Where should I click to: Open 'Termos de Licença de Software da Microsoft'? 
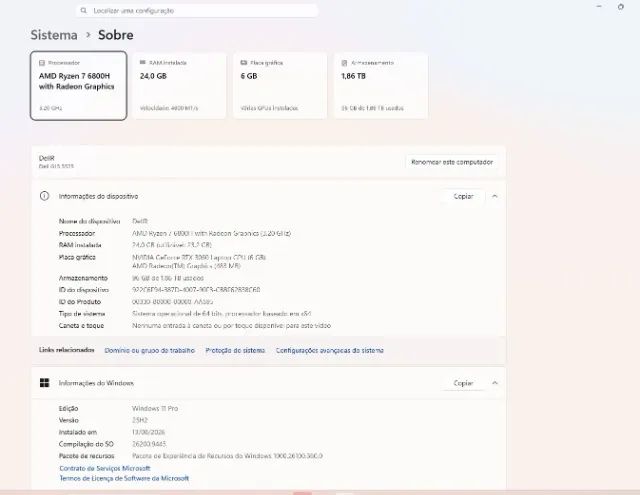coord(124,478)
